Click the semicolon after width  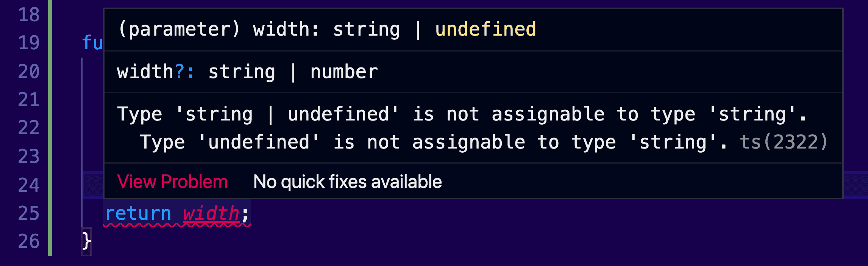(245, 214)
